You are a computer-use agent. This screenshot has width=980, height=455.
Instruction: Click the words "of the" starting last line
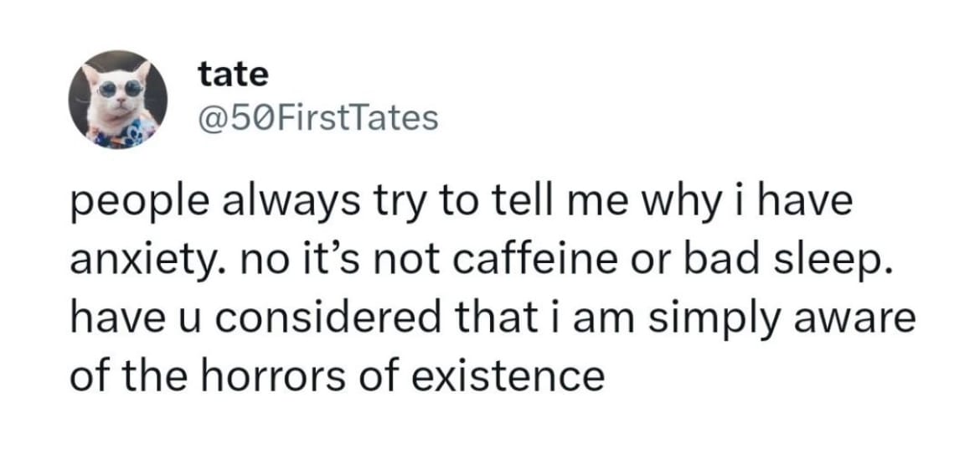(x=130, y=377)
